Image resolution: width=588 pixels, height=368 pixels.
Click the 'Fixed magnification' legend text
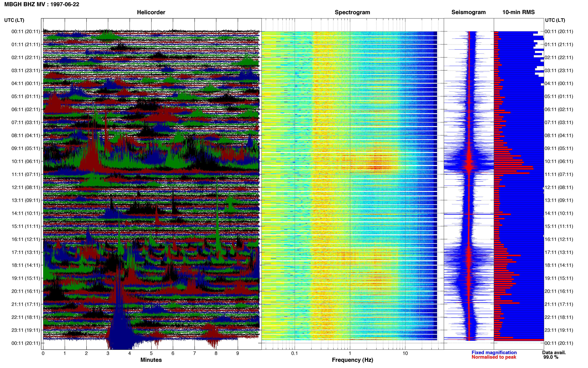(x=494, y=352)
